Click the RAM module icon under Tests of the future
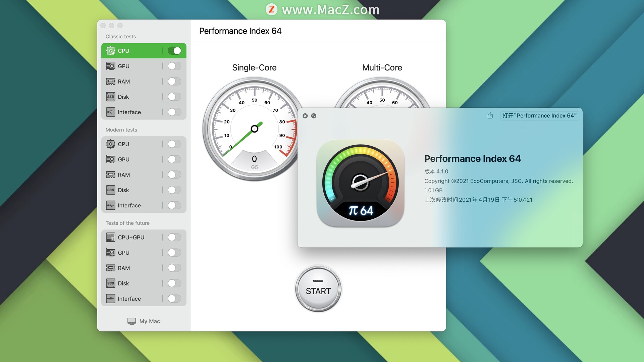 point(110,268)
